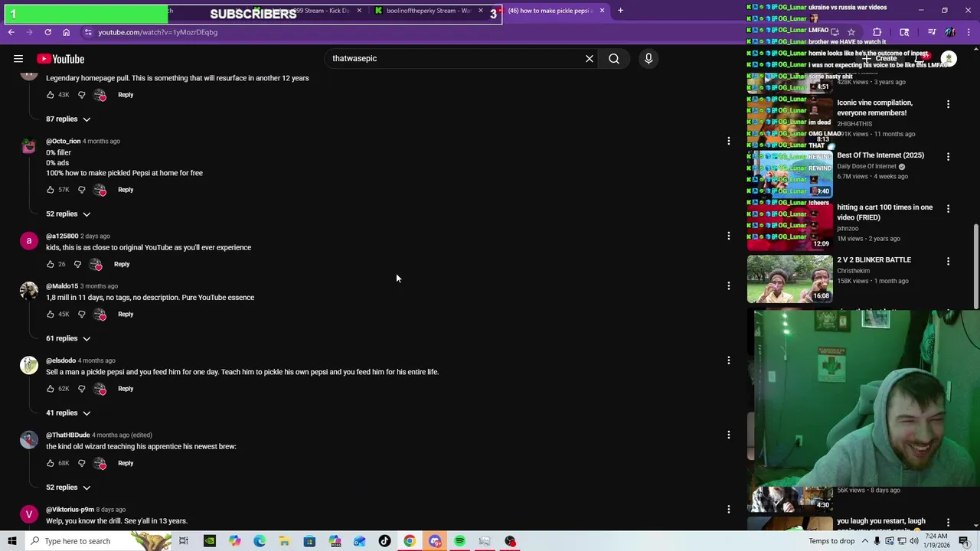Reply to the @elsdodo comment
The width and height of the screenshot is (980, 551).
pyautogui.click(x=126, y=389)
